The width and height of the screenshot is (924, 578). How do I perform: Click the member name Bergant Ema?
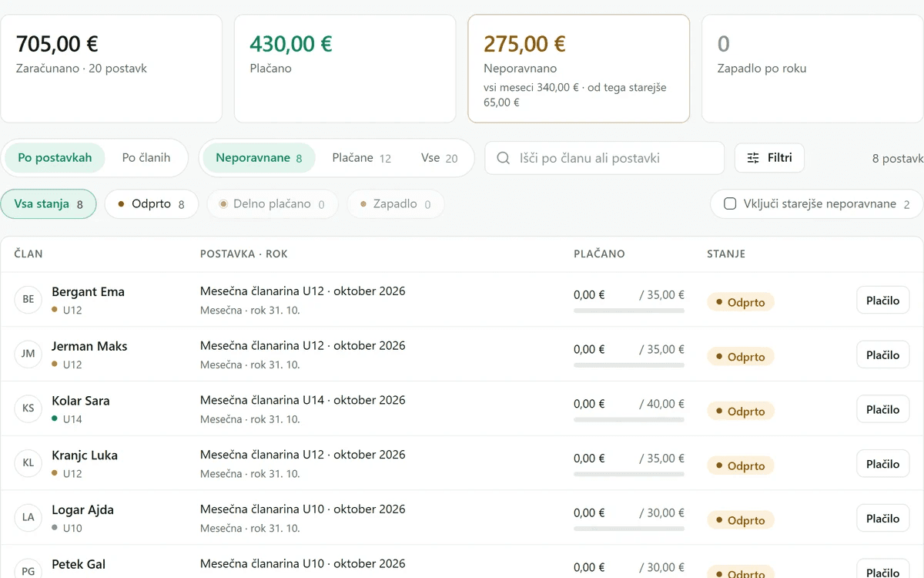coord(88,292)
